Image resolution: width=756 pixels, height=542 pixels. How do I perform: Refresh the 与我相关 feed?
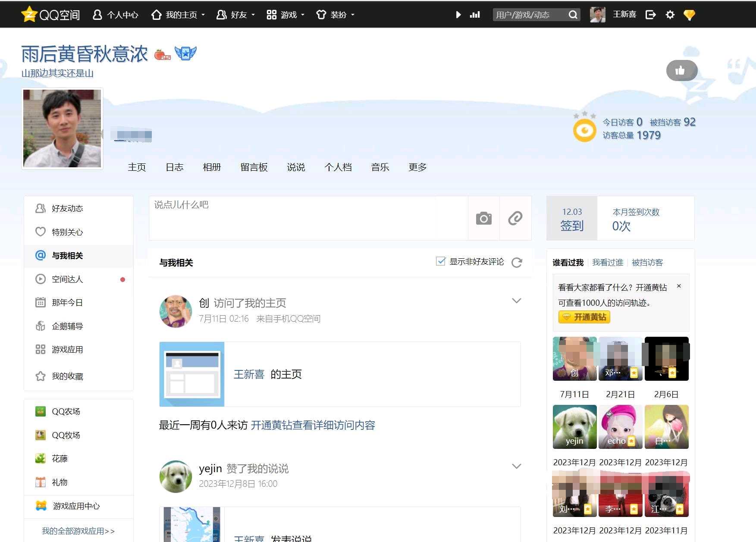coord(517,262)
